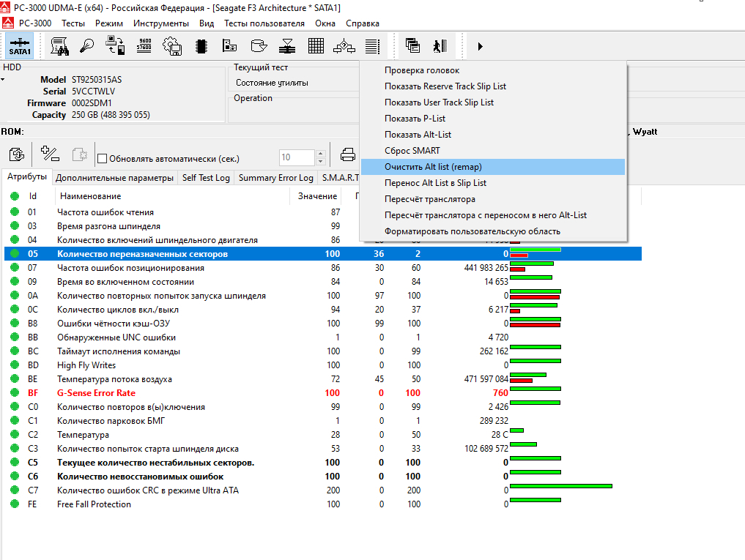Enable the 'Обновлять автоматически' checkbox
The height and width of the screenshot is (560, 745).
pos(103,158)
